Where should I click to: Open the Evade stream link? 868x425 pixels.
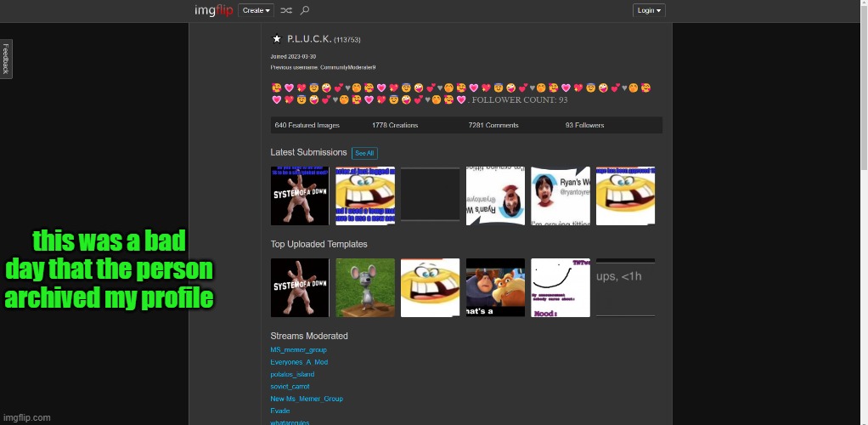pyautogui.click(x=280, y=411)
